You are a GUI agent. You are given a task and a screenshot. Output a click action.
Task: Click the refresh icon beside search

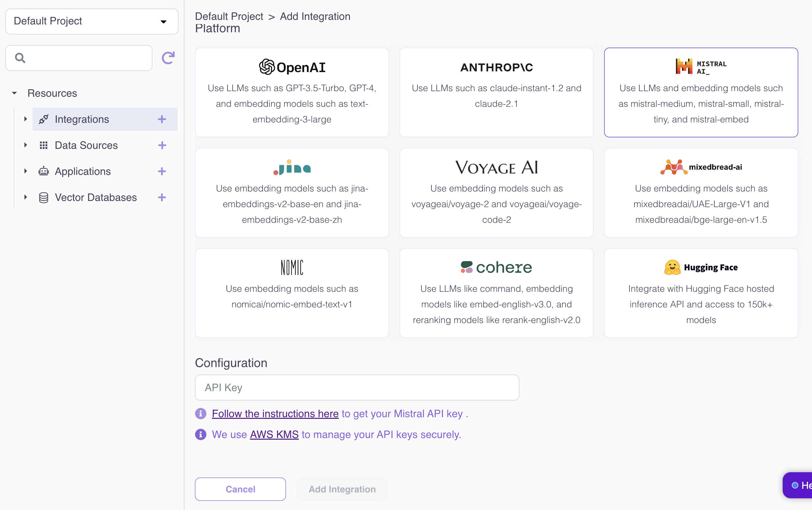click(168, 58)
